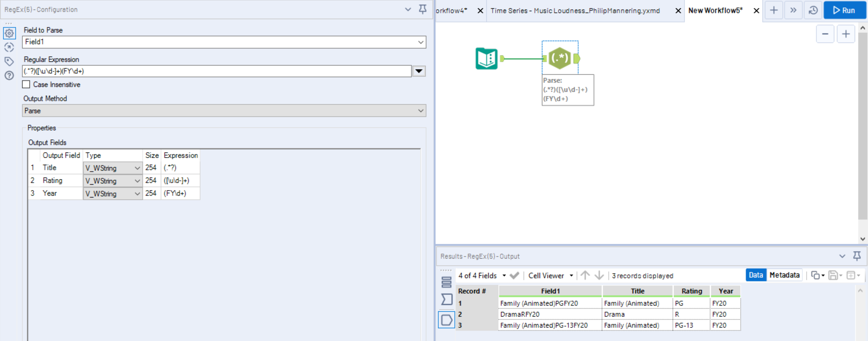Enable the Case Insensitive checkbox
The width and height of the screenshot is (868, 341).
26,85
